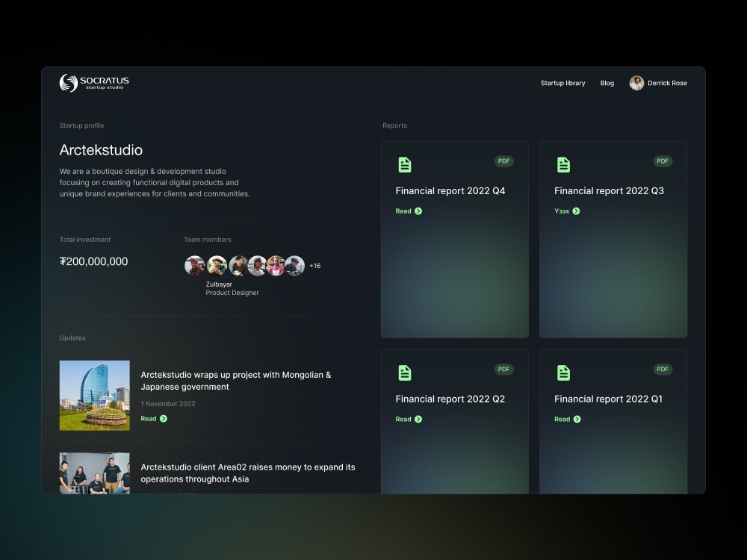The height and width of the screenshot is (560, 747).
Task: Click the Total investment label
Action: pos(85,240)
